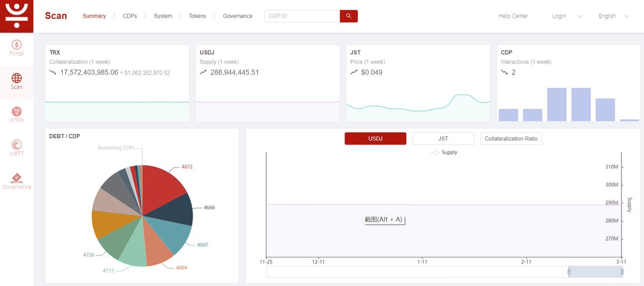Viewport: 644px width, 286px height.
Task: Focus the CDP ID search field
Action: pos(302,16)
